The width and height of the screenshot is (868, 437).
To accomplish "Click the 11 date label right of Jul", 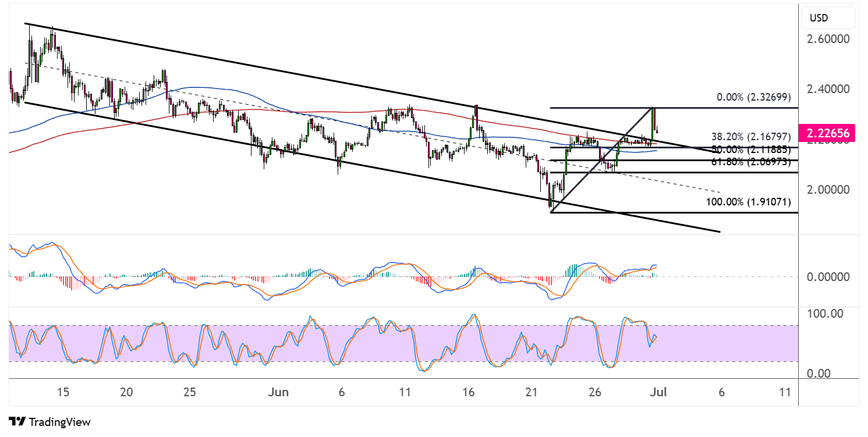I will coord(784,392).
